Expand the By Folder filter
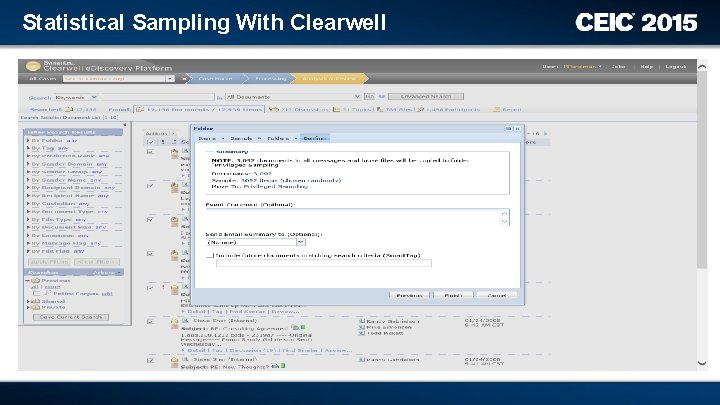 tap(28, 141)
